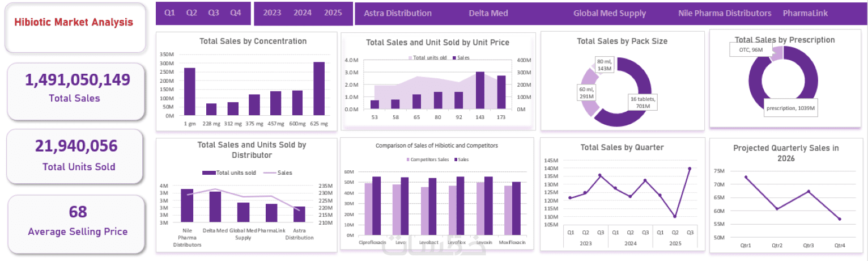Choose the Global Med Supply distributor
Image resolution: width=868 pixels, height=261 pixels.
point(610,13)
